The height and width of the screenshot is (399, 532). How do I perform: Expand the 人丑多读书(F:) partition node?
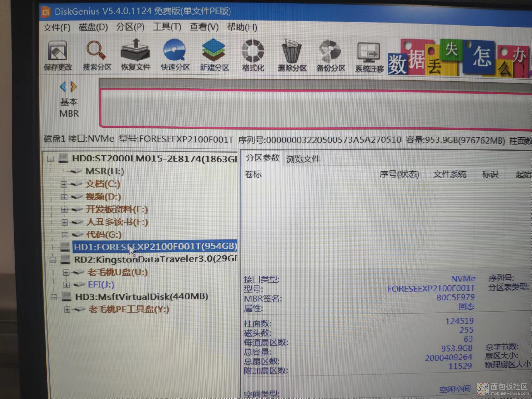pyautogui.click(x=65, y=222)
